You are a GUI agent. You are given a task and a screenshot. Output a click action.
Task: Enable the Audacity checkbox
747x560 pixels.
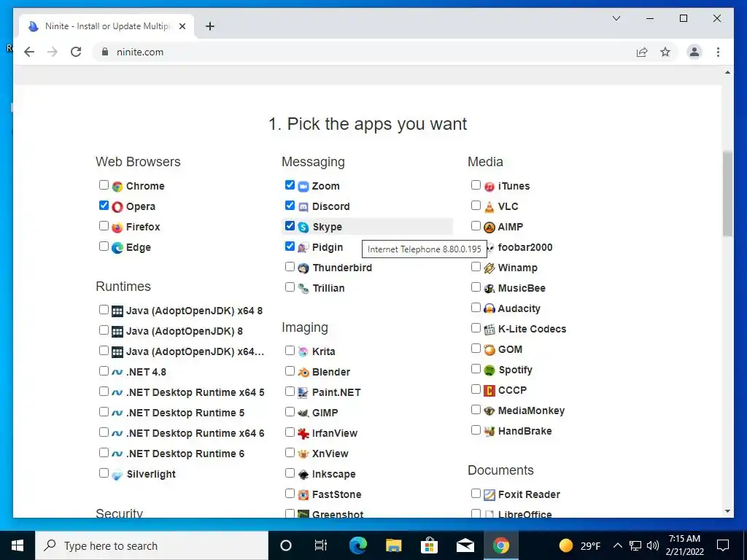click(476, 307)
